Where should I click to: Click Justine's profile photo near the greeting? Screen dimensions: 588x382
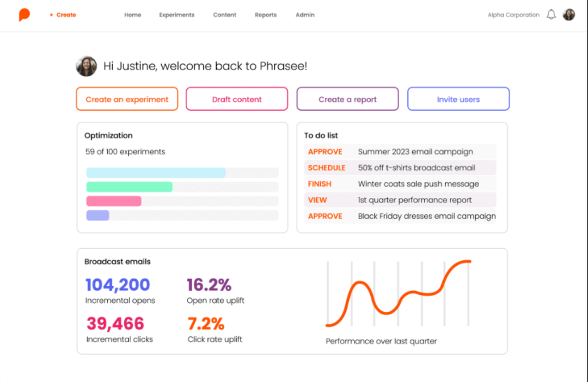tap(86, 66)
